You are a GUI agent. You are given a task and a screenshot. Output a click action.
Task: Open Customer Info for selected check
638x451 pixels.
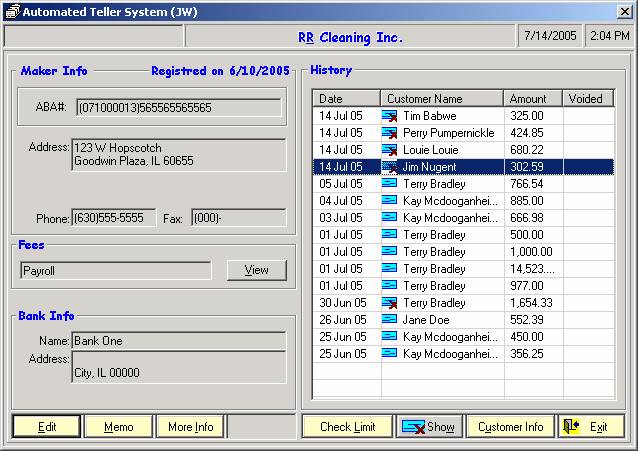coord(510,427)
